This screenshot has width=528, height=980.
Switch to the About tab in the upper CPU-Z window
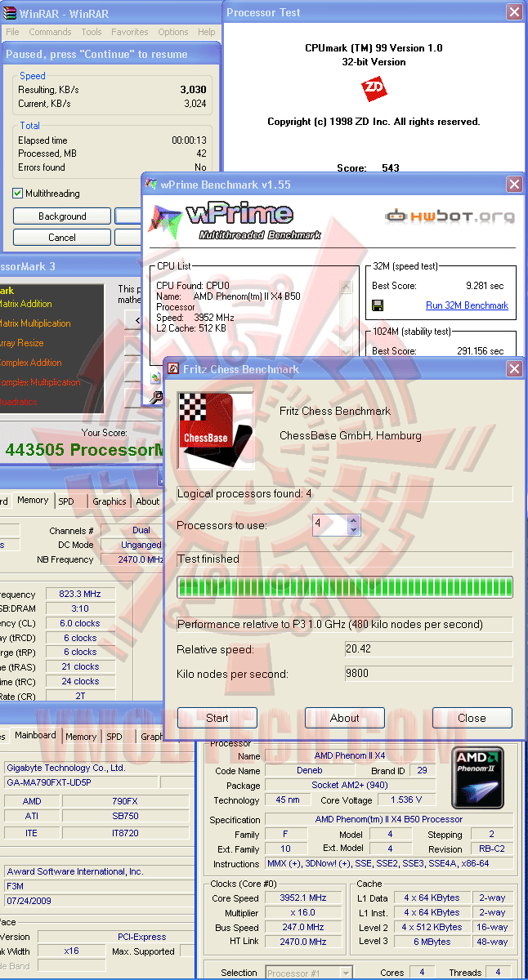(148, 501)
